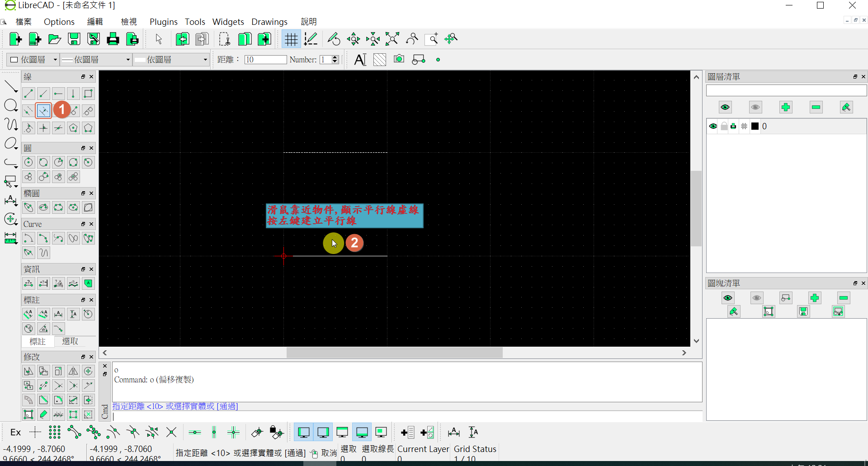Open the Options menu

coord(59,22)
